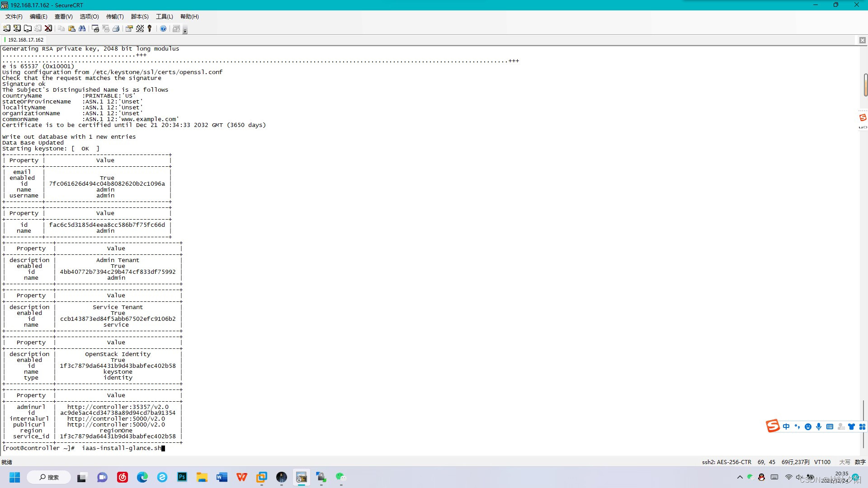
Task: Open Find with the binoculars icon
Action: click(83, 28)
